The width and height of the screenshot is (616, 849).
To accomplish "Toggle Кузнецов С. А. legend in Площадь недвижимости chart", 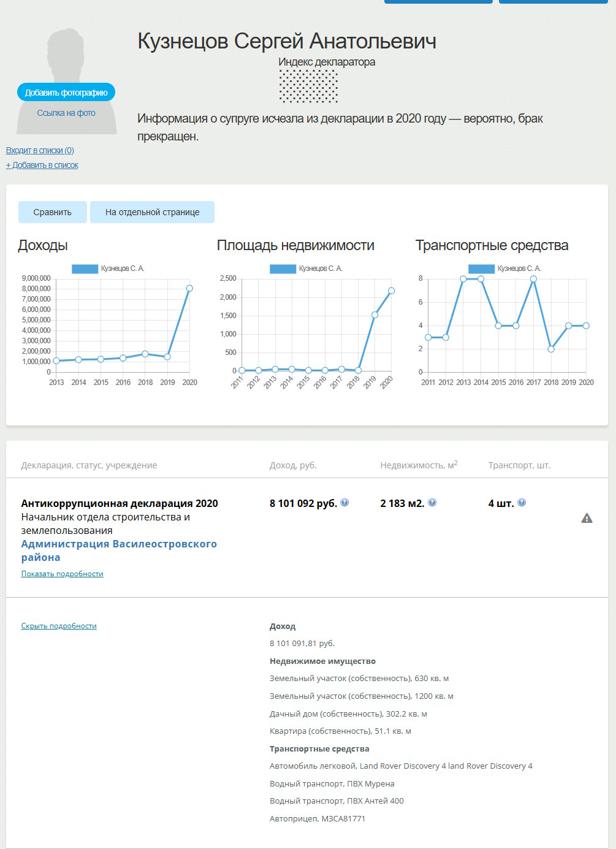I will pos(306,268).
